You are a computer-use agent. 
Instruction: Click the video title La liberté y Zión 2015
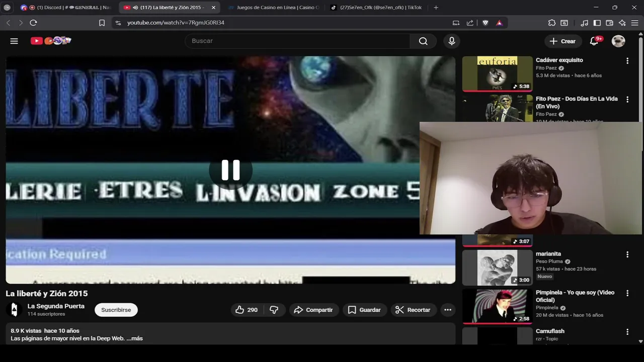(47, 294)
